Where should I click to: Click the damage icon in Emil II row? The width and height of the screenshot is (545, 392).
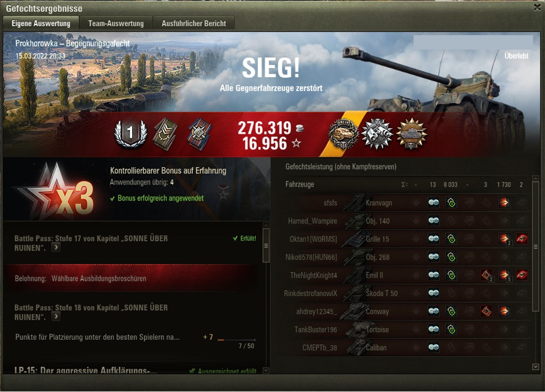tap(504, 275)
